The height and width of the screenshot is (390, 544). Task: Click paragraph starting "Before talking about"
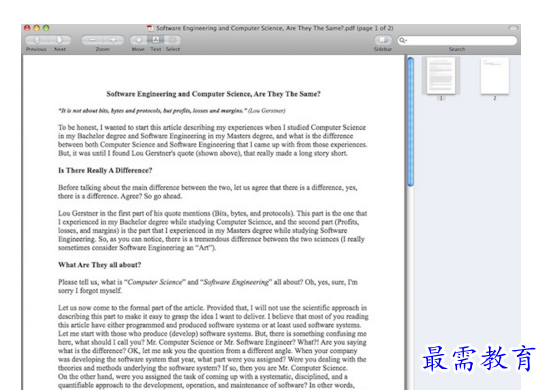(207, 192)
